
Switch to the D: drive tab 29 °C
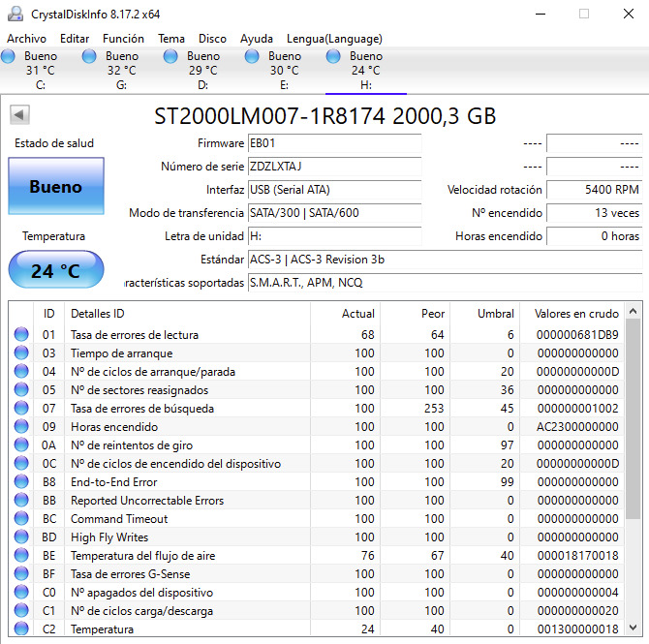coord(202,71)
